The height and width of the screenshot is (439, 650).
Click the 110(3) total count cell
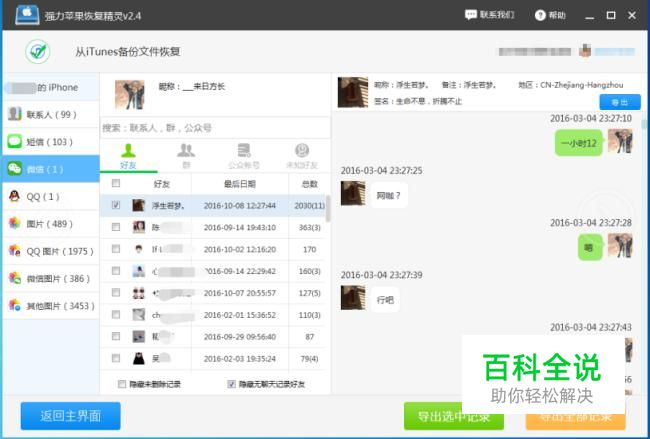click(x=309, y=315)
